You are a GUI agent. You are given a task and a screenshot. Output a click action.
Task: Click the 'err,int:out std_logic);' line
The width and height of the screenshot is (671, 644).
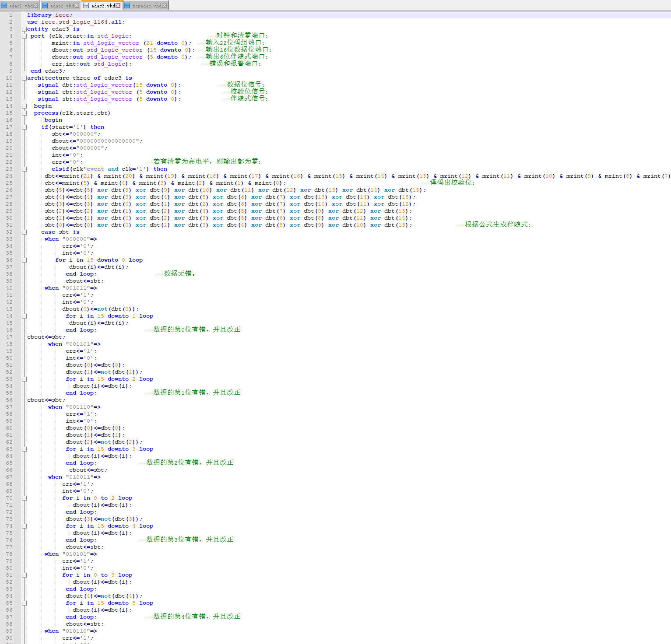tap(91, 64)
